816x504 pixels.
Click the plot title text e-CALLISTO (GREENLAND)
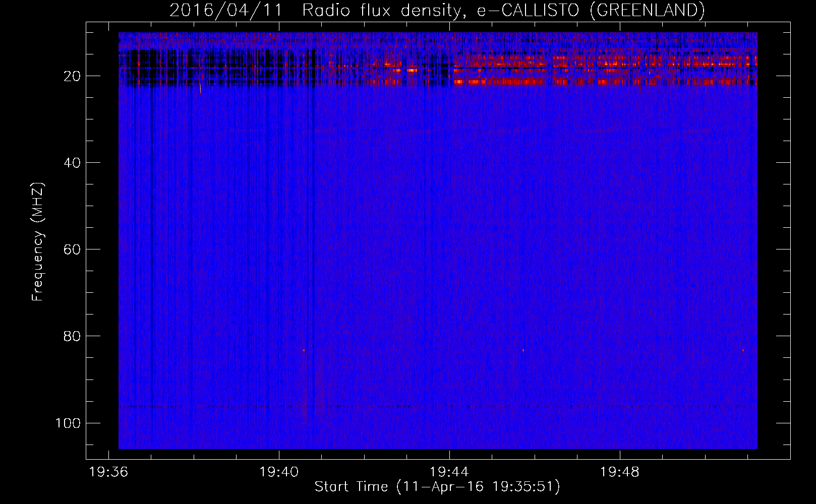[591, 10]
